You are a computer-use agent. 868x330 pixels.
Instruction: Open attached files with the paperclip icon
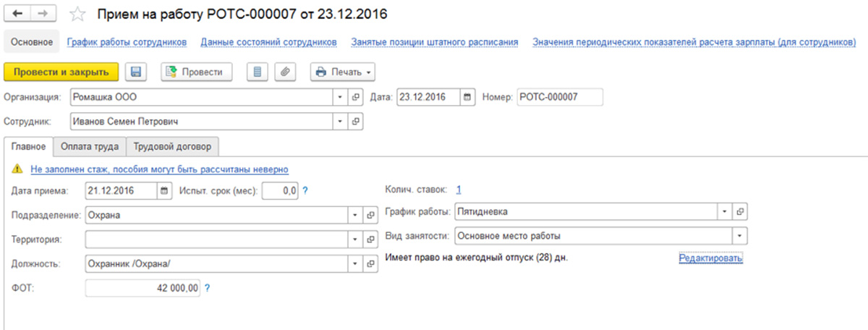(x=285, y=72)
